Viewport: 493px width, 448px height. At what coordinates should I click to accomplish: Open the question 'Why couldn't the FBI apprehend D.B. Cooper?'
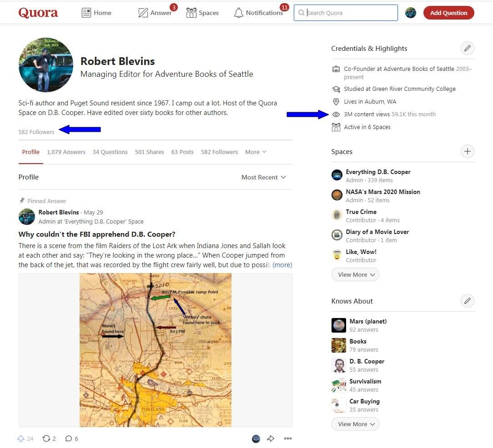[x=97, y=234]
